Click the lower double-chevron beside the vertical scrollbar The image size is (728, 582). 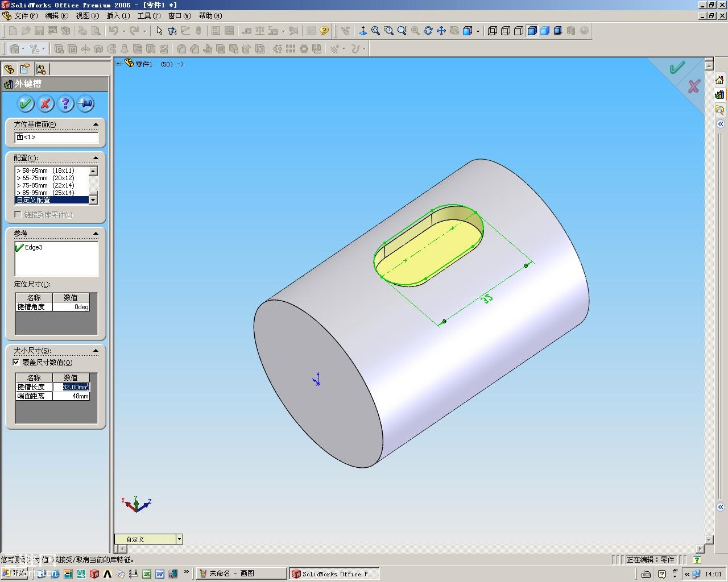click(x=720, y=507)
